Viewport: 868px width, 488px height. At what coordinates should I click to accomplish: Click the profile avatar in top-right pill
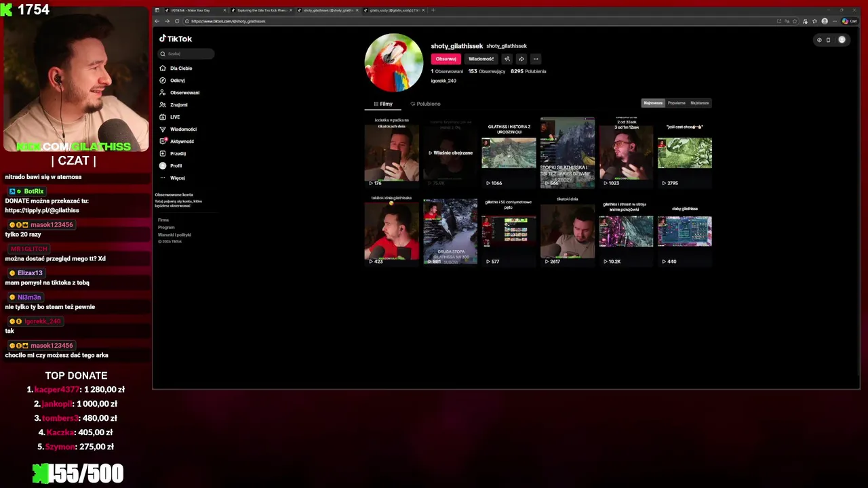coord(842,40)
